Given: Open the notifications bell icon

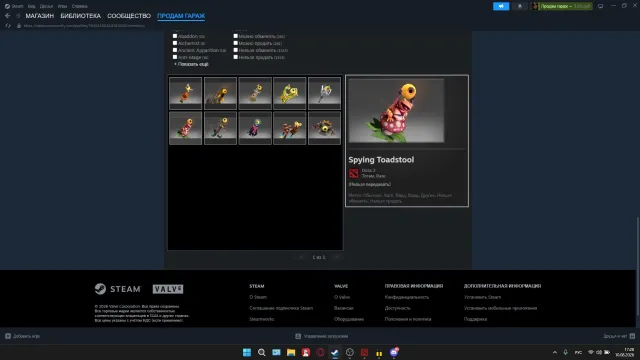Looking at the screenshot, I should pyautogui.click(x=520, y=6).
